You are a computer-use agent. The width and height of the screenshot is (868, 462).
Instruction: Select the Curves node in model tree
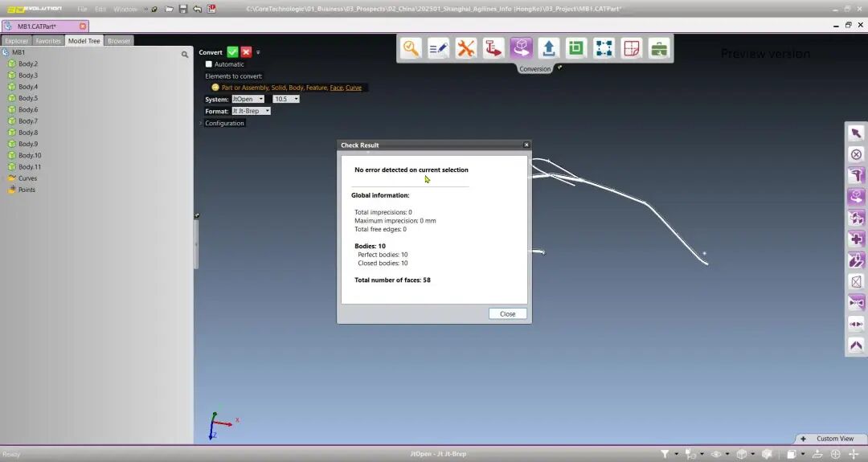tap(27, 178)
